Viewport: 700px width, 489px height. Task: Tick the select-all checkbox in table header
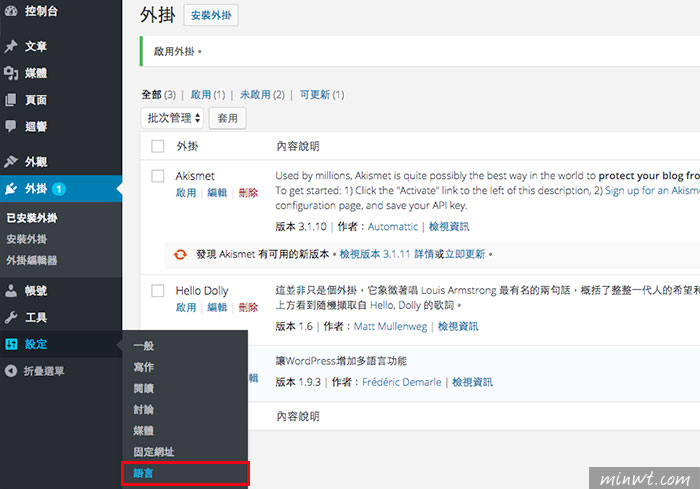point(158,146)
